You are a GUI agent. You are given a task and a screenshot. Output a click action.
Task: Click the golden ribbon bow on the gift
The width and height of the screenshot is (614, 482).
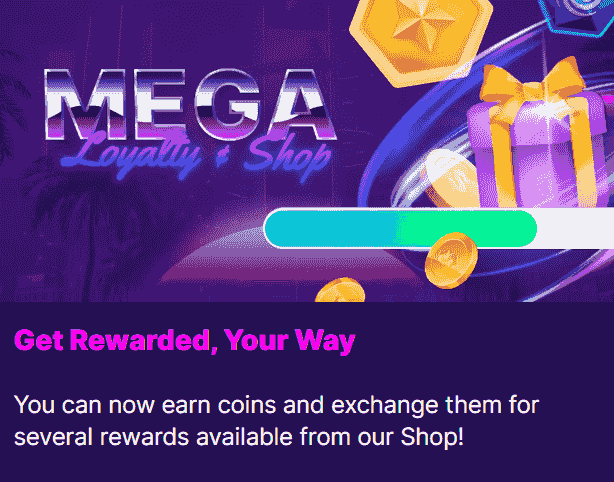(x=533, y=84)
